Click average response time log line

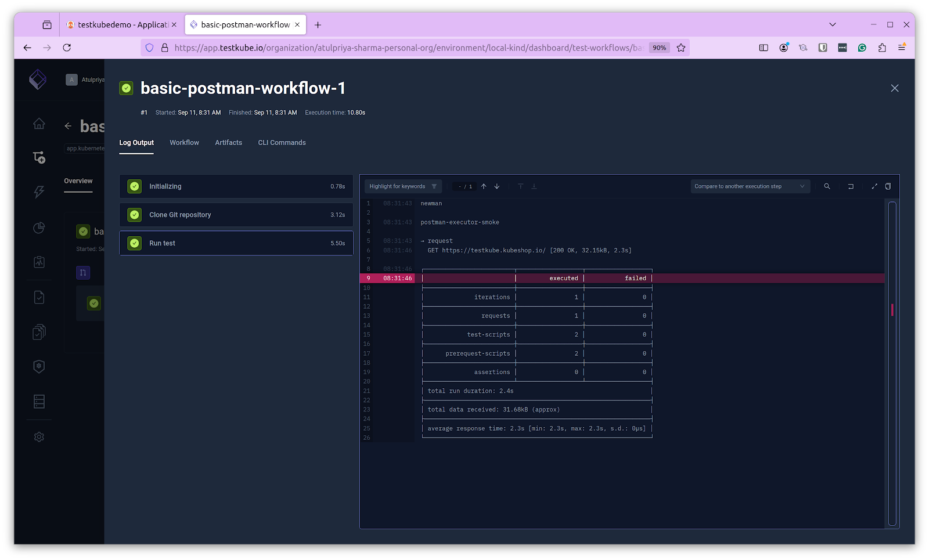(536, 428)
